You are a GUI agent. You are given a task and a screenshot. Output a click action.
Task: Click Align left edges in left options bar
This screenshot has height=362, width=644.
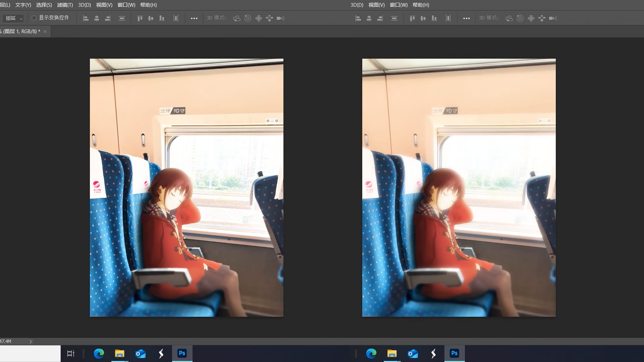point(86,18)
